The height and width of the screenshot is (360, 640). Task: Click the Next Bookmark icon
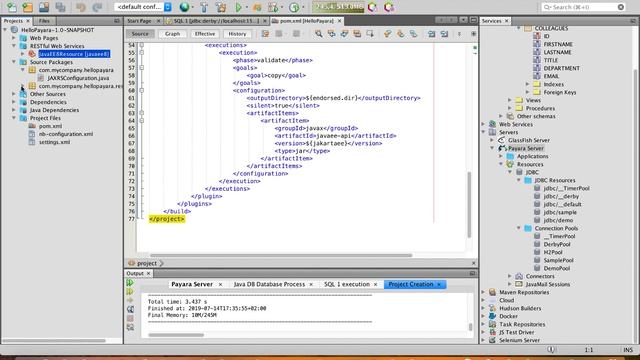400,34
